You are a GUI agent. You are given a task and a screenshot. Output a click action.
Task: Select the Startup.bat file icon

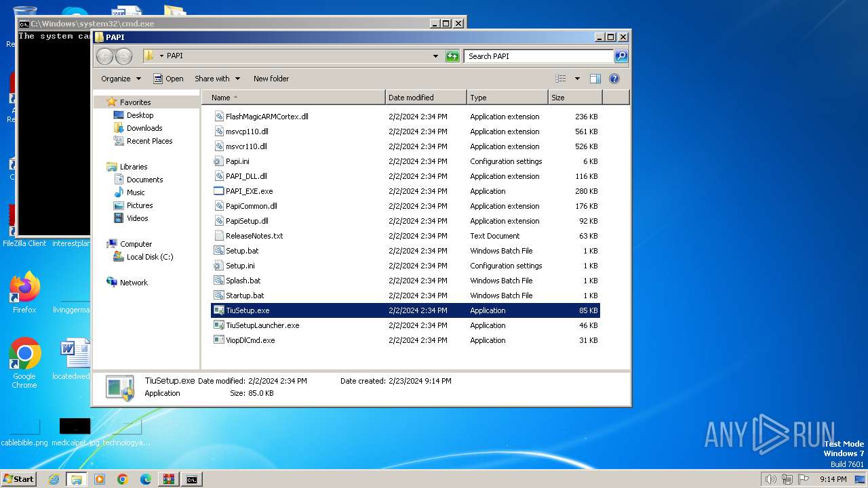pos(219,296)
